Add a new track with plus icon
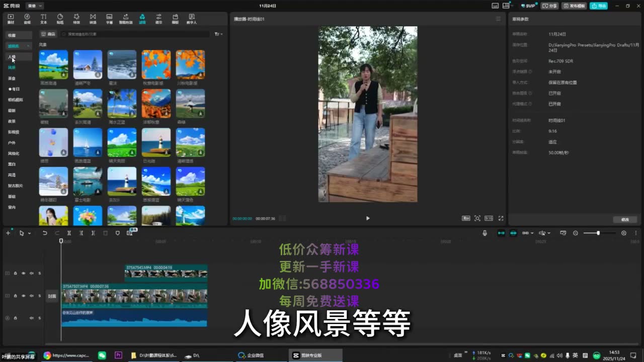This screenshot has height=362, width=644. 8,233
